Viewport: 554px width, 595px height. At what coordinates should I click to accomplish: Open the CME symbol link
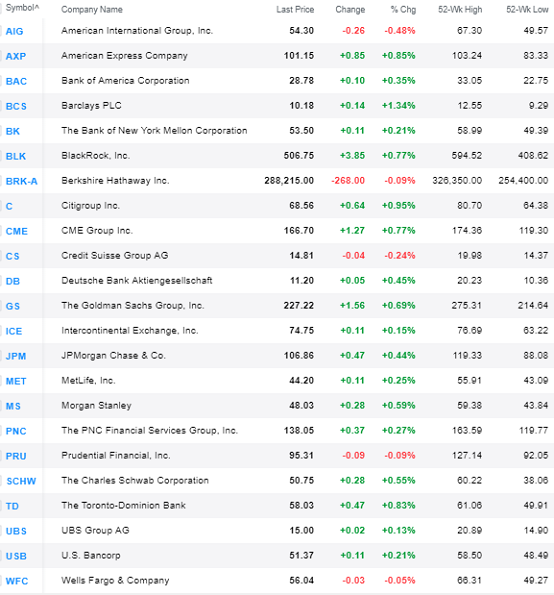tap(17, 231)
